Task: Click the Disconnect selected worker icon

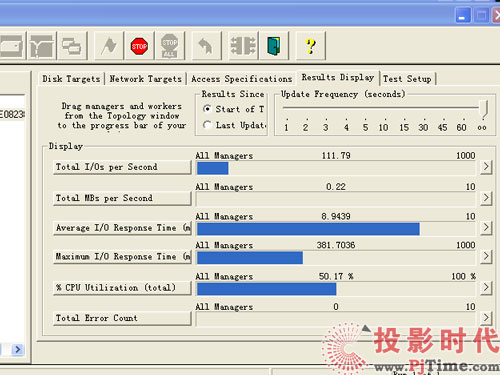Action: (x=243, y=46)
